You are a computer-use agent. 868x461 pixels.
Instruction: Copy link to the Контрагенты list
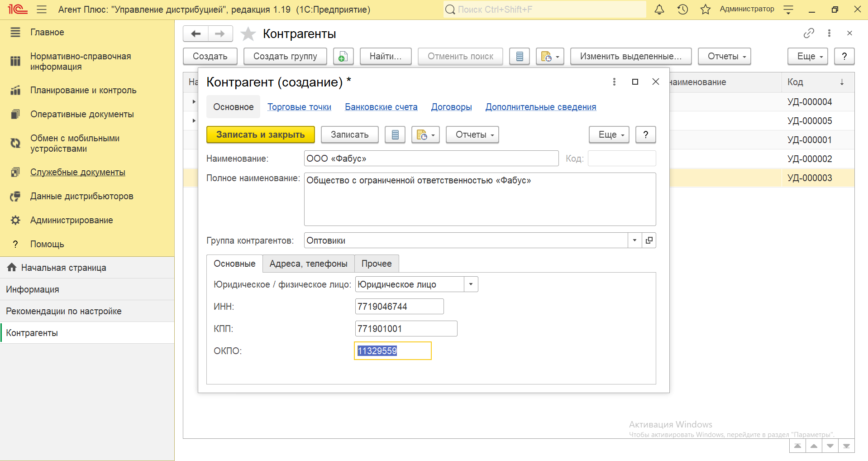(x=808, y=33)
